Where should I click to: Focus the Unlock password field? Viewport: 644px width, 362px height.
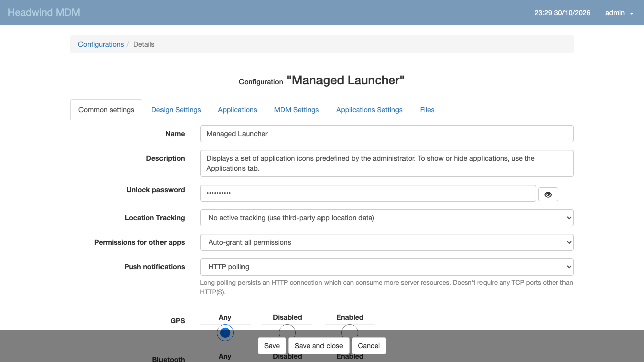click(368, 193)
